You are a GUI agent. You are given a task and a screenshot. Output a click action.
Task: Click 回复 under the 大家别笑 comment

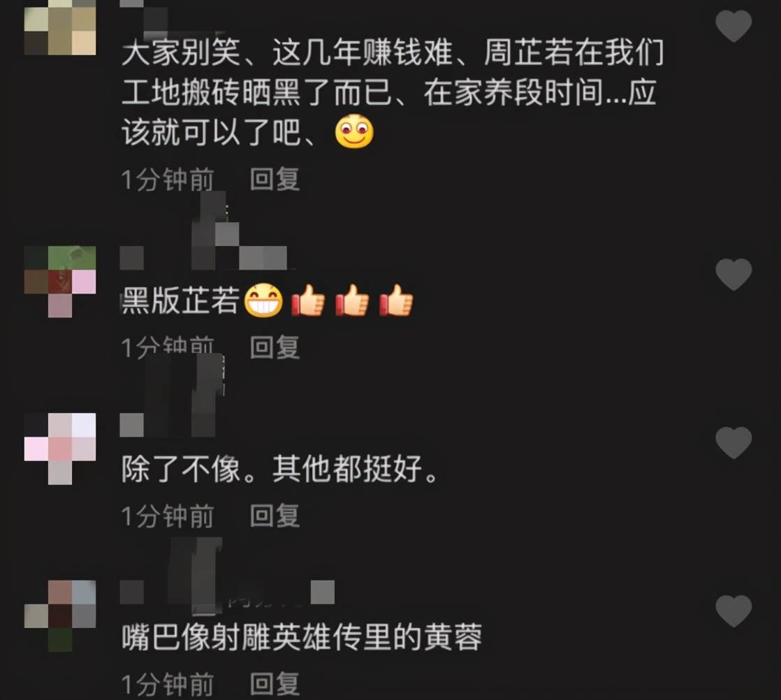click(x=275, y=180)
